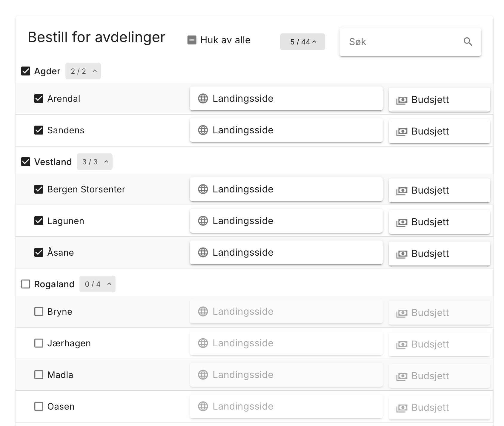Check the Rogaland group checkbox
504x426 pixels.
click(x=26, y=284)
